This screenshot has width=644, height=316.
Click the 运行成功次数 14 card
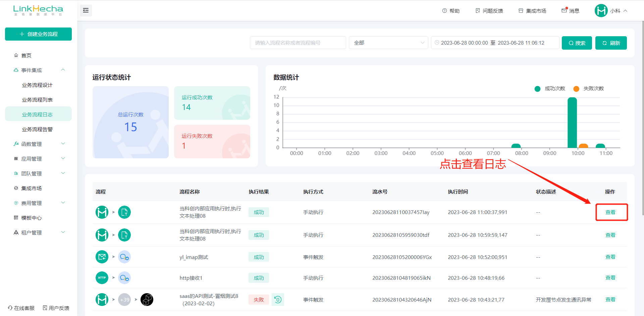(x=212, y=103)
